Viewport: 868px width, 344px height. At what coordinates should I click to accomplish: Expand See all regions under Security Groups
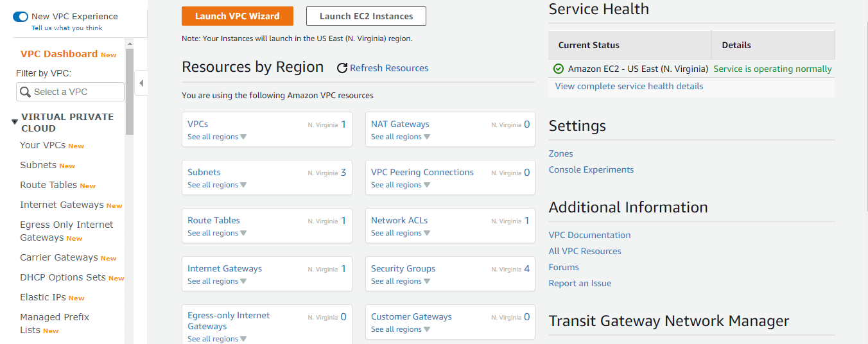click(x=401, y=281)
